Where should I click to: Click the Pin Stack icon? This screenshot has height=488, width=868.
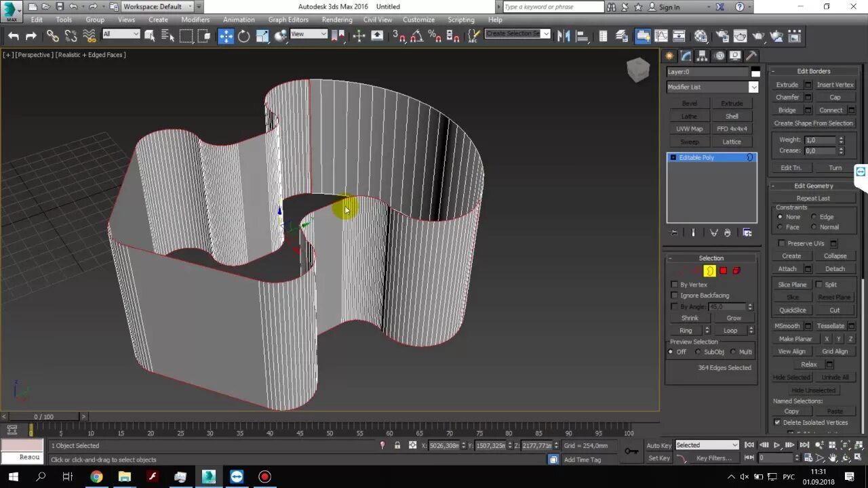(x=674, y=232)
